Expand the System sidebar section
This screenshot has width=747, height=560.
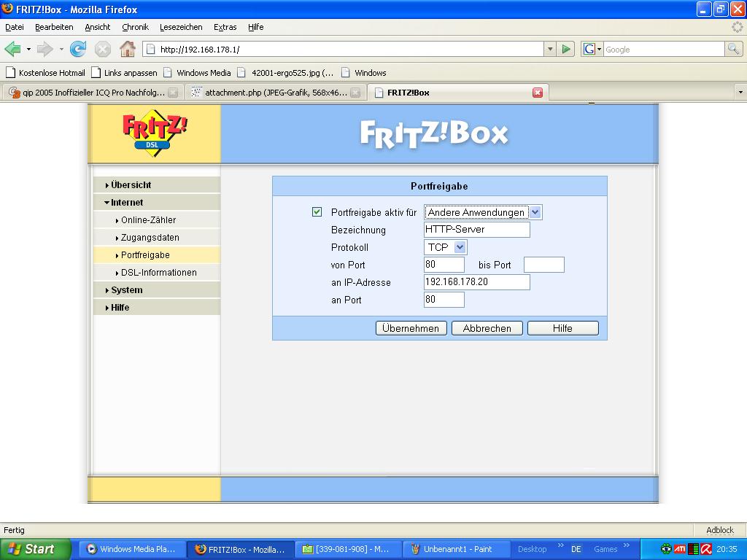158,290
